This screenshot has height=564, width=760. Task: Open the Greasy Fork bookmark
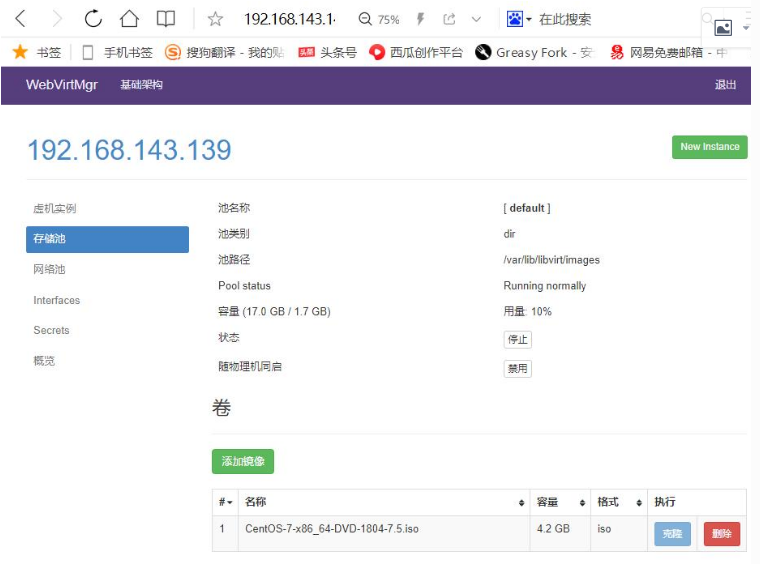(x=535, y=52)
